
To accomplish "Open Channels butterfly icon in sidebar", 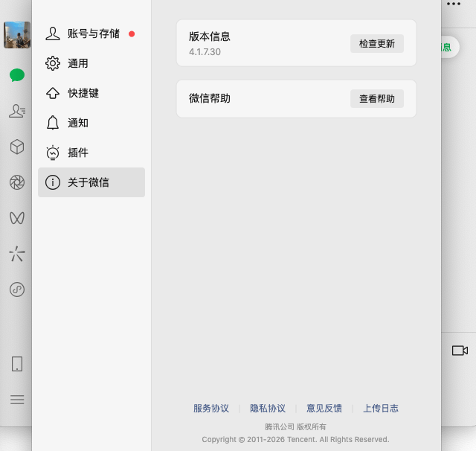I will (x=16, y=218).
